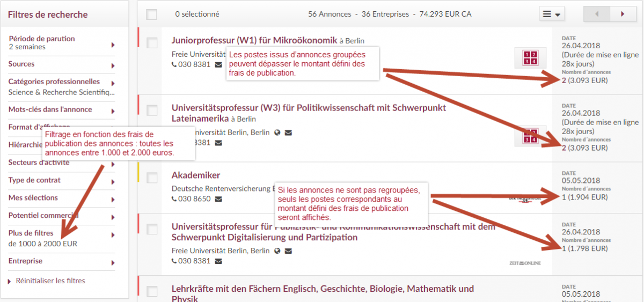
Task: Click the email icon below the address in Politikwissenschaft row
Action: 218,143
